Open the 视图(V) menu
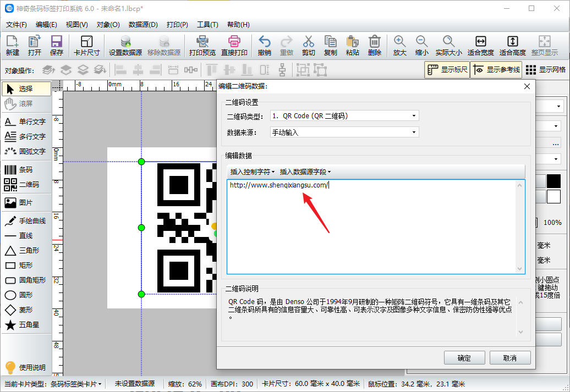This screenshot has width=570, height=392. click(76, 25)
